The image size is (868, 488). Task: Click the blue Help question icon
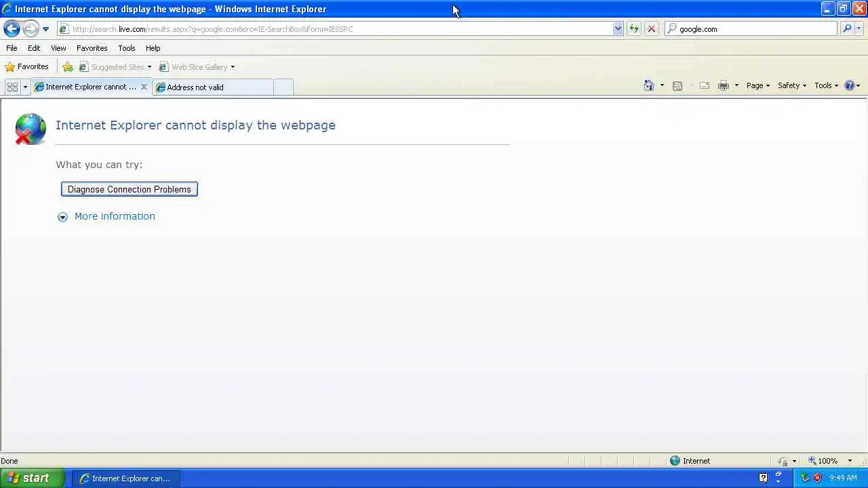[850, 85]
